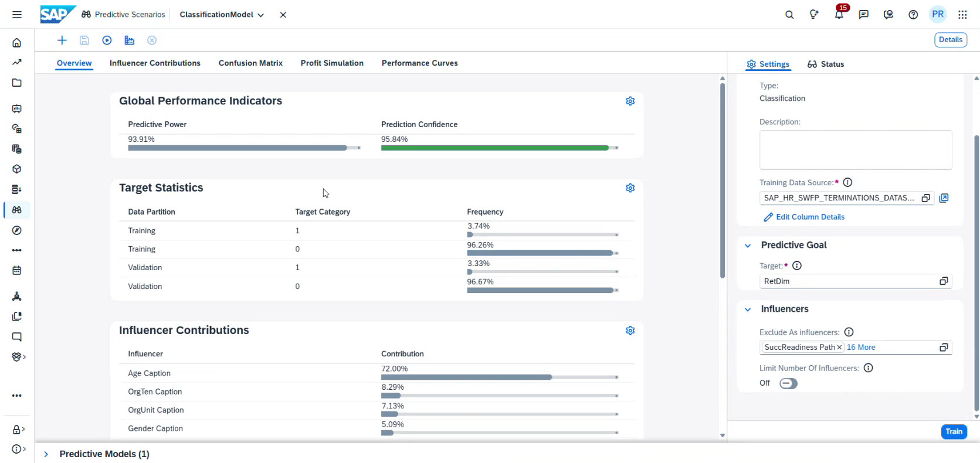Open settings gear for Global Performance Indicators
This screenshot has width=980, height=463.
pos(630,101)
